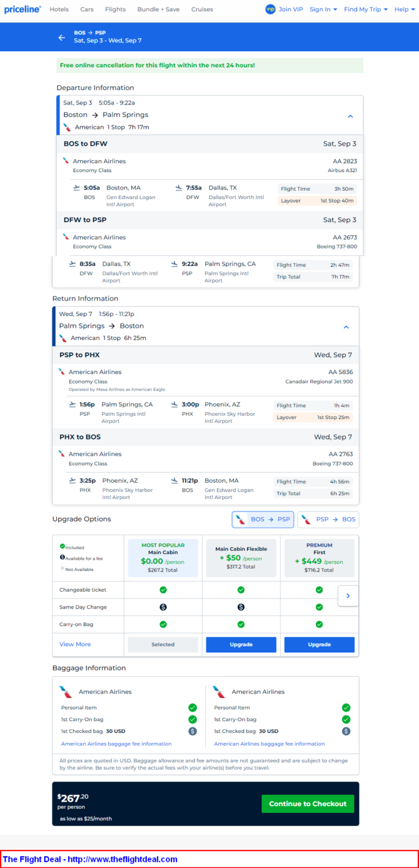
Task: Open View More upgrade details
Action: 75,644
